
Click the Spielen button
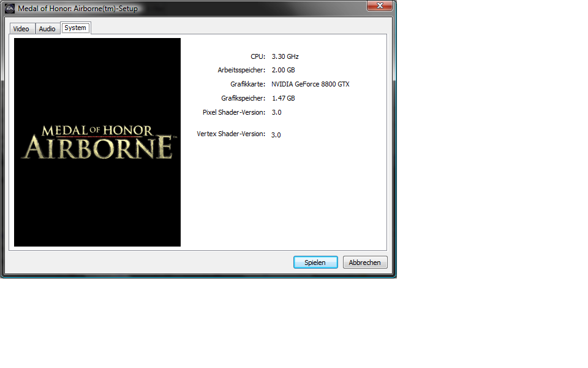point(315,263)
